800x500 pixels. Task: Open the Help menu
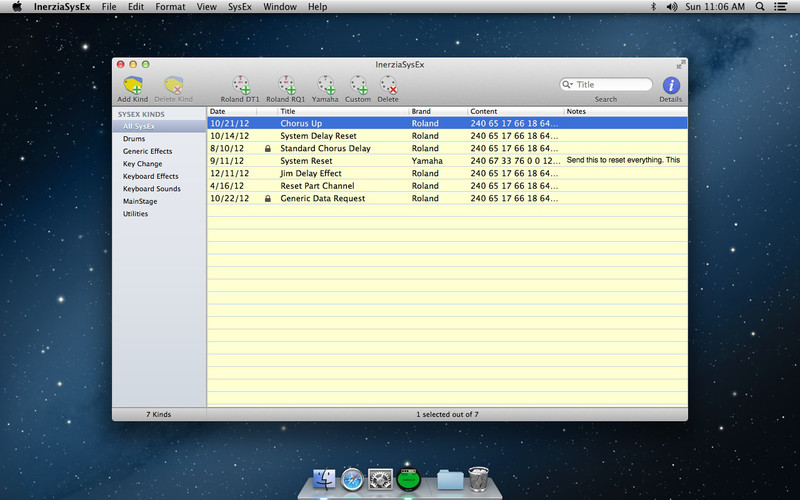point(317,7)
